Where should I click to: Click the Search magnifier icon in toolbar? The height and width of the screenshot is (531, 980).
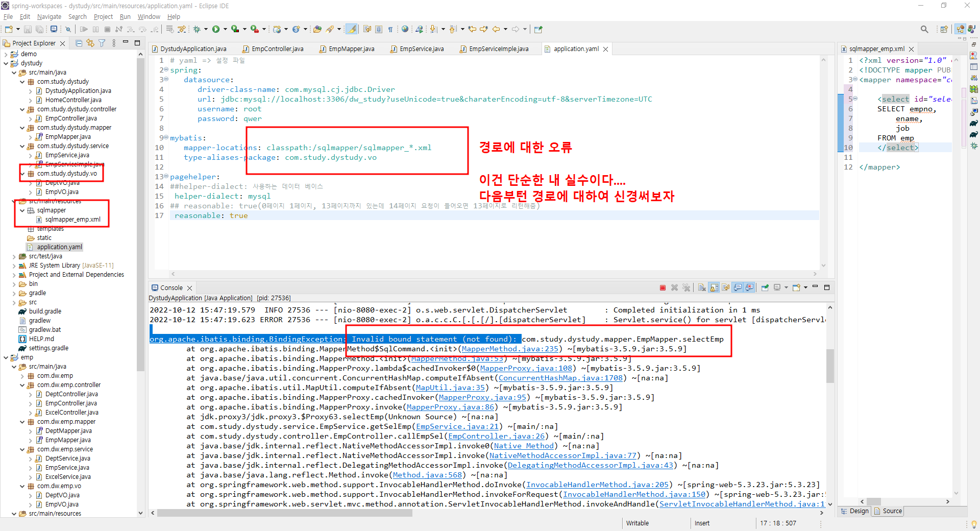point(924,29)
